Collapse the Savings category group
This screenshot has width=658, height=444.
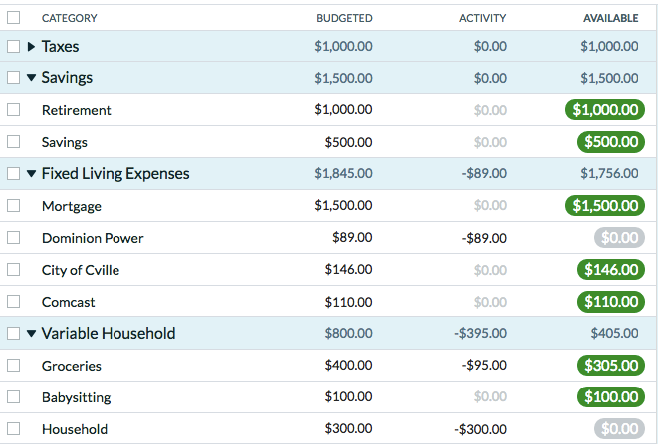31,78
